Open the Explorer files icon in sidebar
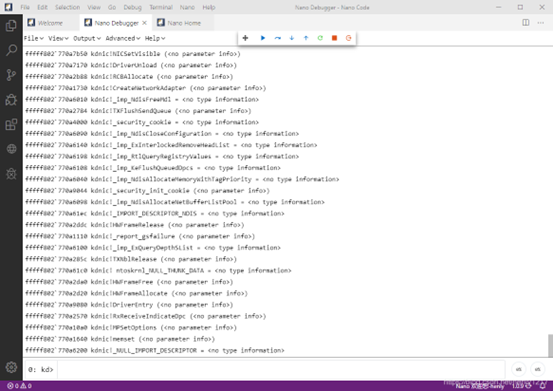553x391 pixels. pyautogui.click(x=11, y=25)
